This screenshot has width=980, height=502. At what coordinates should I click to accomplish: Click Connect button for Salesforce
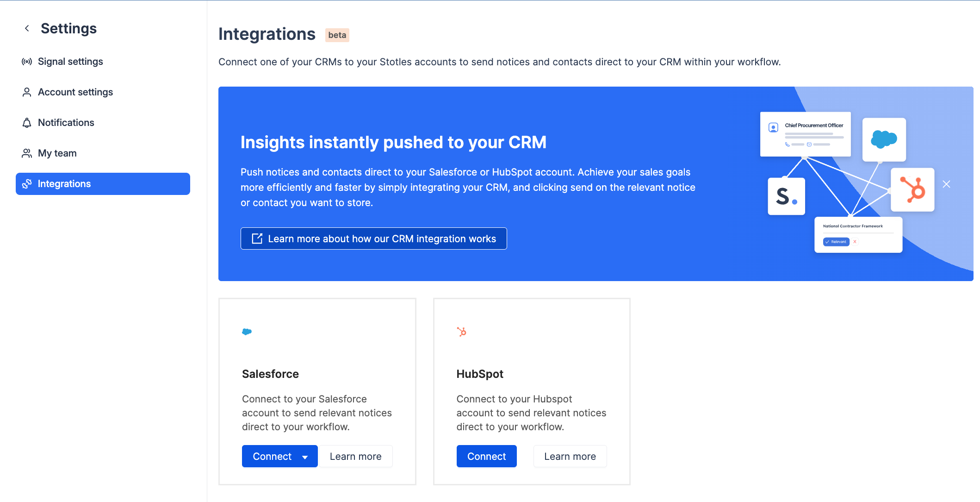(x=272, y=456)
